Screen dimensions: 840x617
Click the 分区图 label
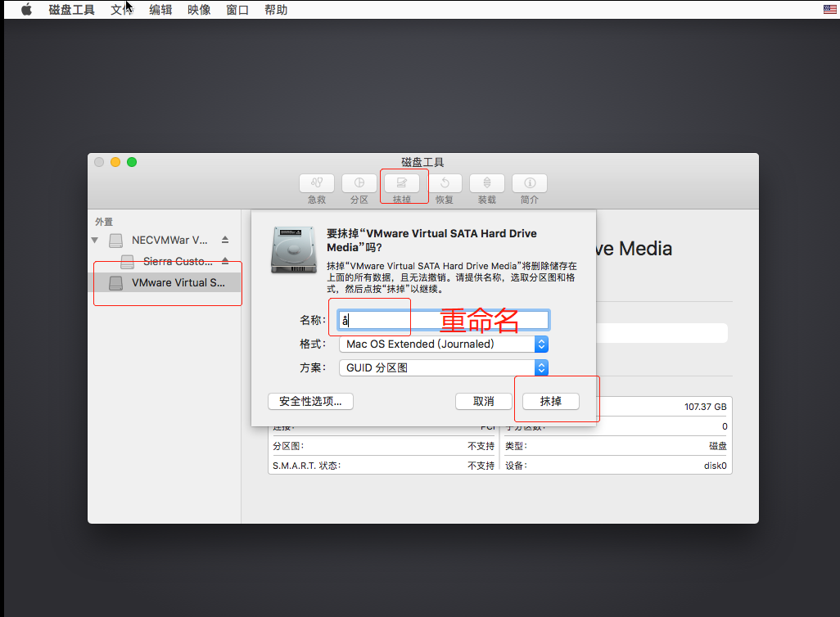click(x=288, y=446)
